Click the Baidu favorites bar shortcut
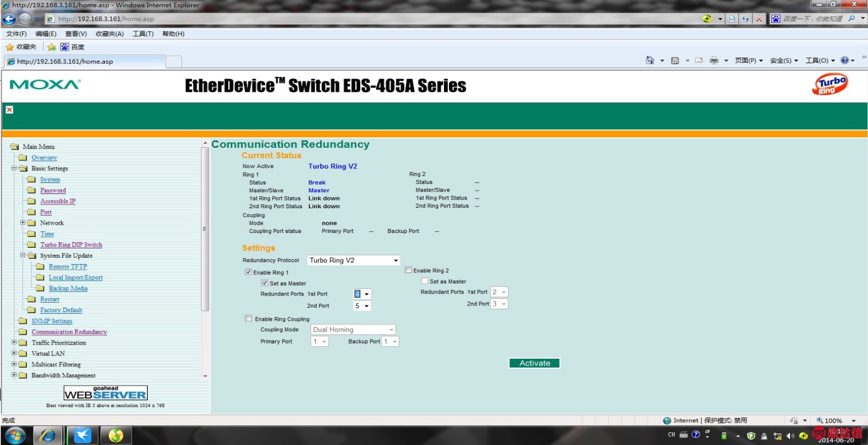The height and width of the screenshot is (445, 868). click(x=72, y=47)
